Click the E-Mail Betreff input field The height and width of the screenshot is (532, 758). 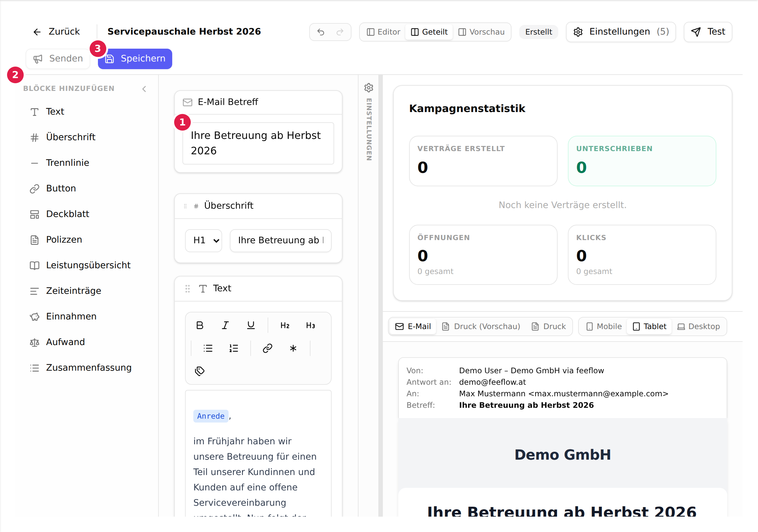click(258, 143)
